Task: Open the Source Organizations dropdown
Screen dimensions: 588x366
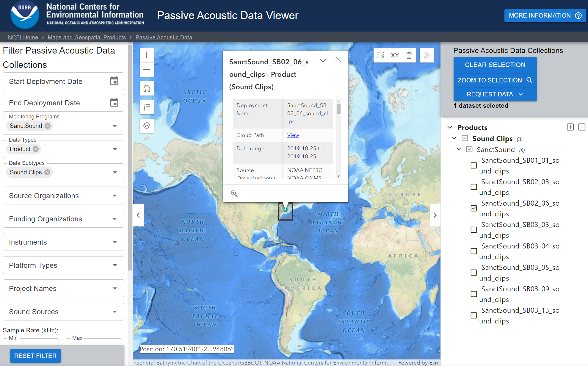Action: [x=63, y=195]
